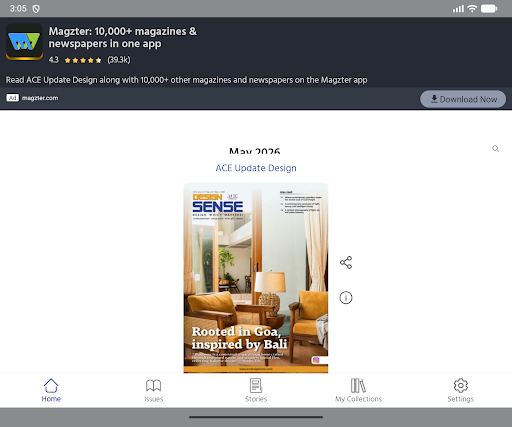Tap the battery status icon
Viewport: 512px width, 427px height.
pyautogui.click(x=489, y=9)
